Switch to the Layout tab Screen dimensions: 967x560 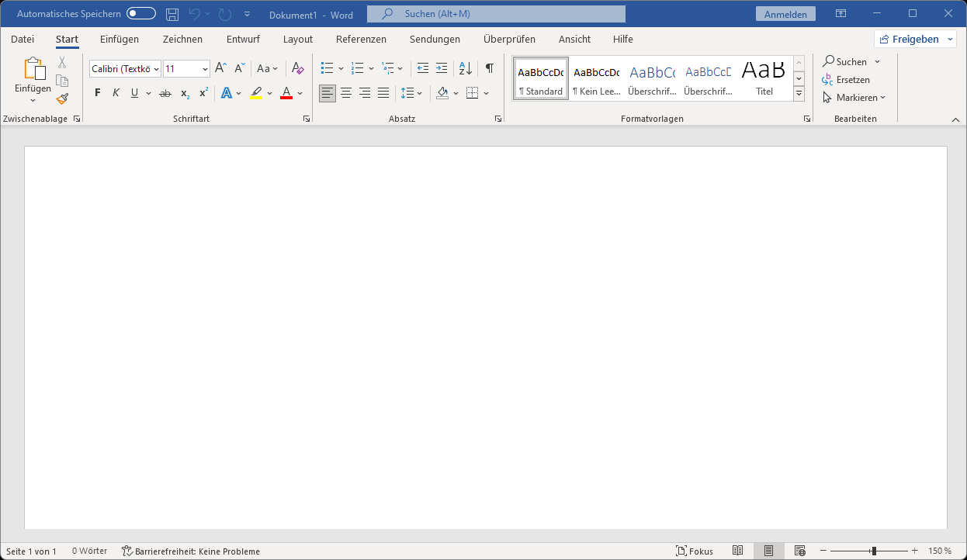point(298,39)
